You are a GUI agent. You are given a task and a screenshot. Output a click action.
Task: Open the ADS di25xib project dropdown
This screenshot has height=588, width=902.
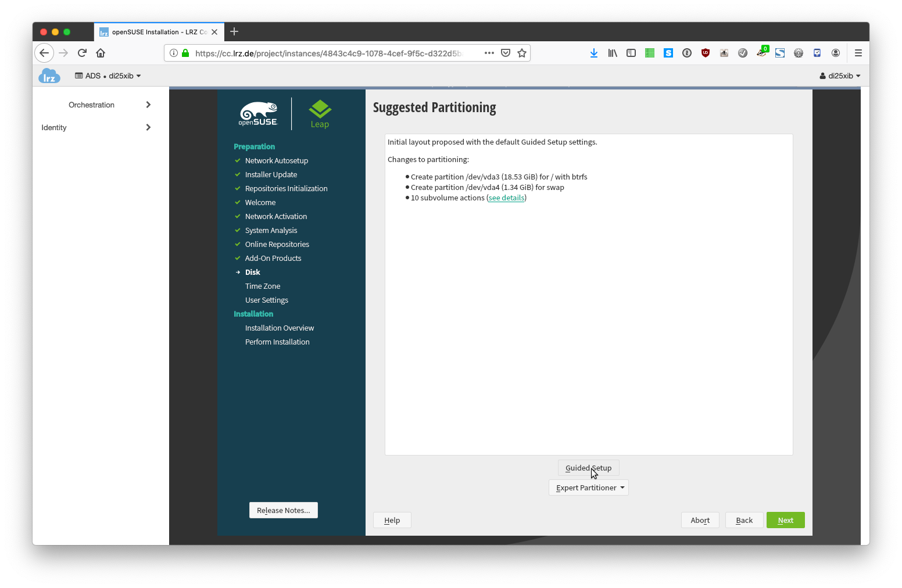[x=108, y=76]
